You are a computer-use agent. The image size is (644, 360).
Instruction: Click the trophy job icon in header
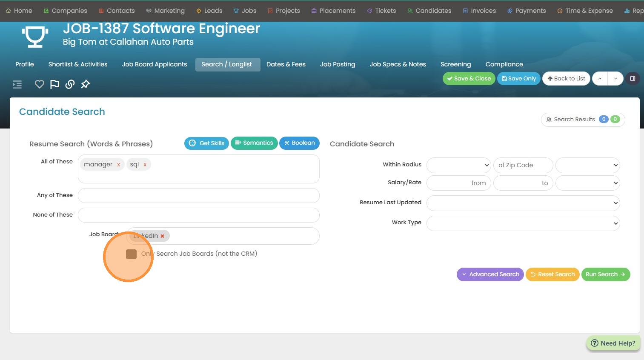click(35, 37)
